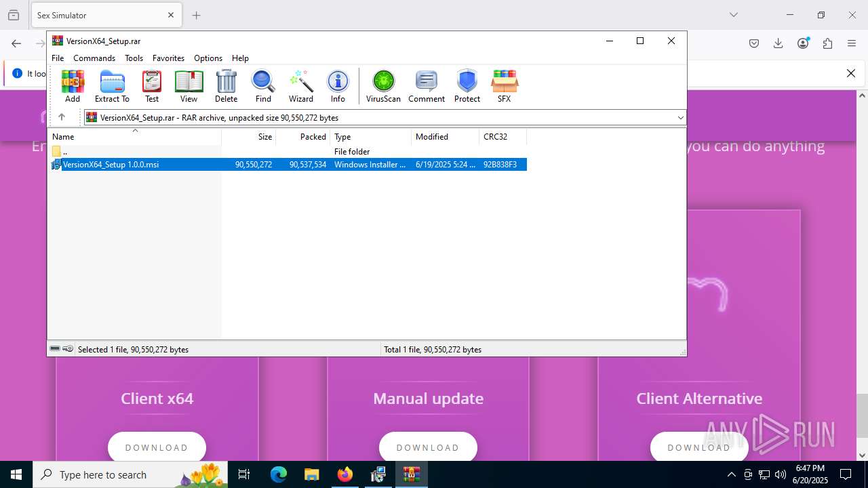
Task: Open the Firefox hamburger menu
Action: (852, 43)
